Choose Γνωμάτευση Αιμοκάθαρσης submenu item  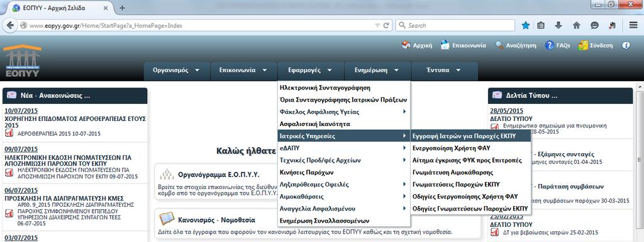coord(470,172)
